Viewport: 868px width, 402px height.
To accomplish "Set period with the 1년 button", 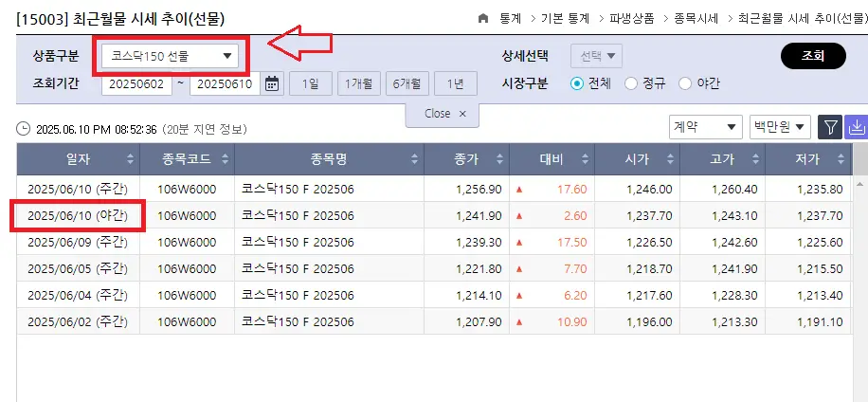I will (456, 83).
